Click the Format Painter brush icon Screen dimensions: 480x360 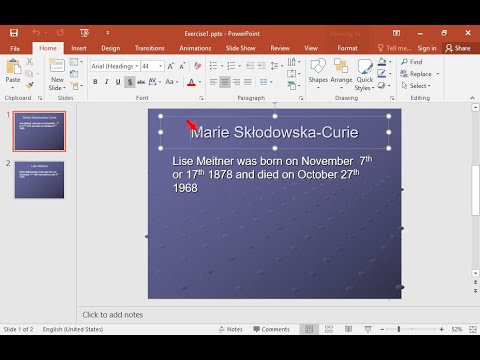(30, 86)
